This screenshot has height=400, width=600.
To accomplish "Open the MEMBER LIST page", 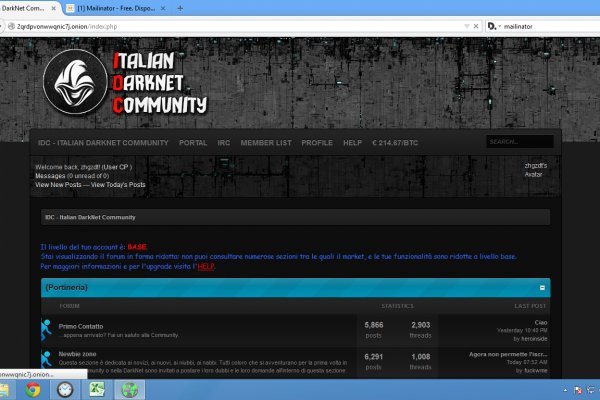I will point(266,143).
